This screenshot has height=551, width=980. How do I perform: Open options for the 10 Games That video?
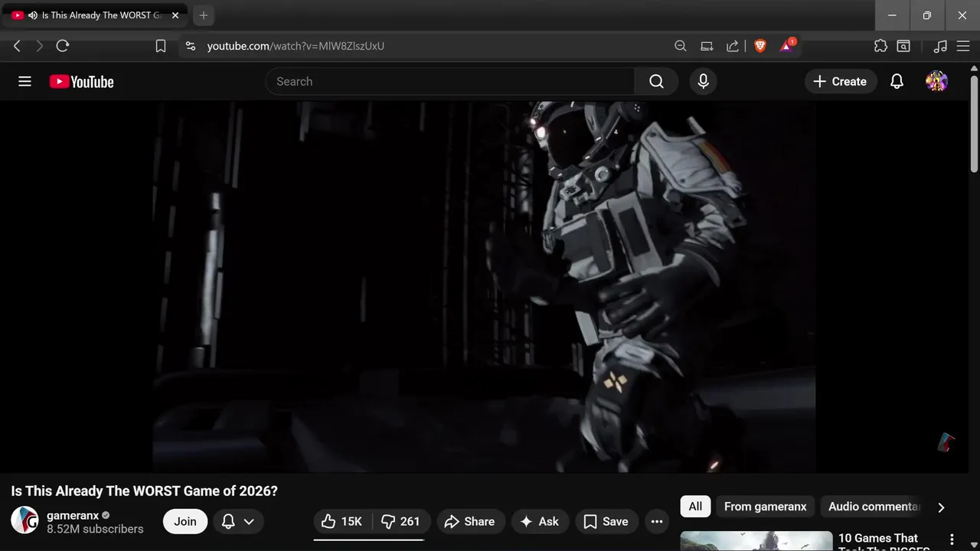point(952,540)
